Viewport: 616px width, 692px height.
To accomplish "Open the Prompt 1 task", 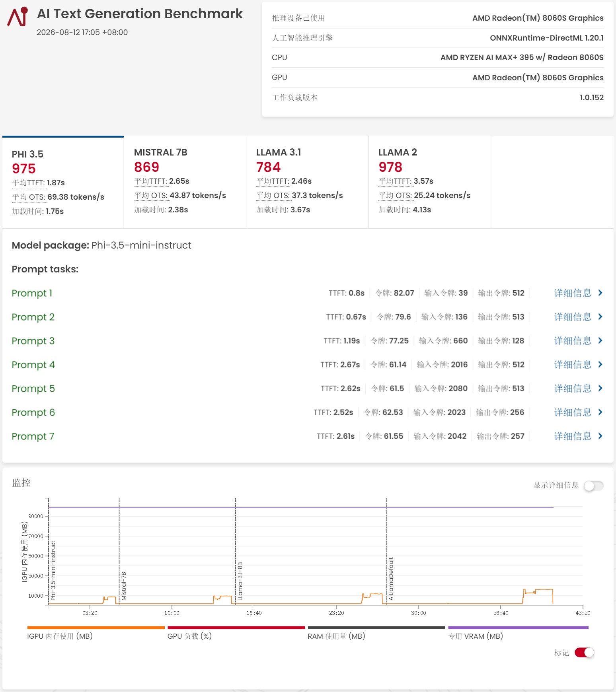I will click(x=32, y=293).
